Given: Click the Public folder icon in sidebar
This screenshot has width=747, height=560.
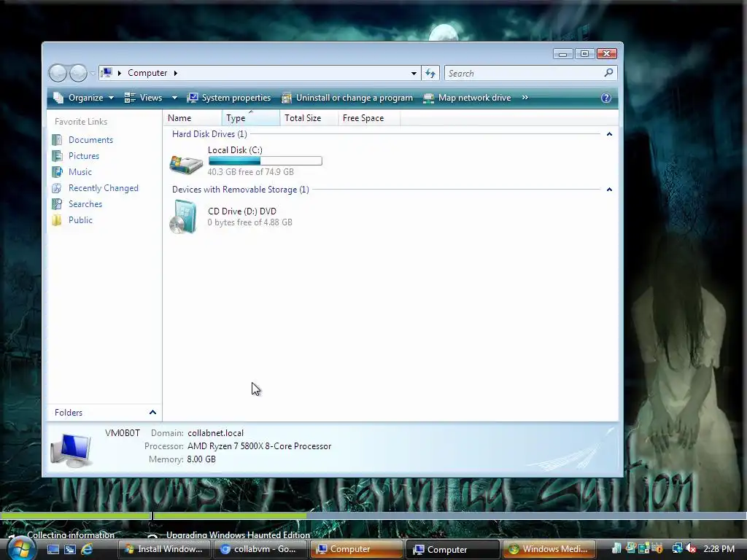Looking at the screenshot, I should click(57, 220).
